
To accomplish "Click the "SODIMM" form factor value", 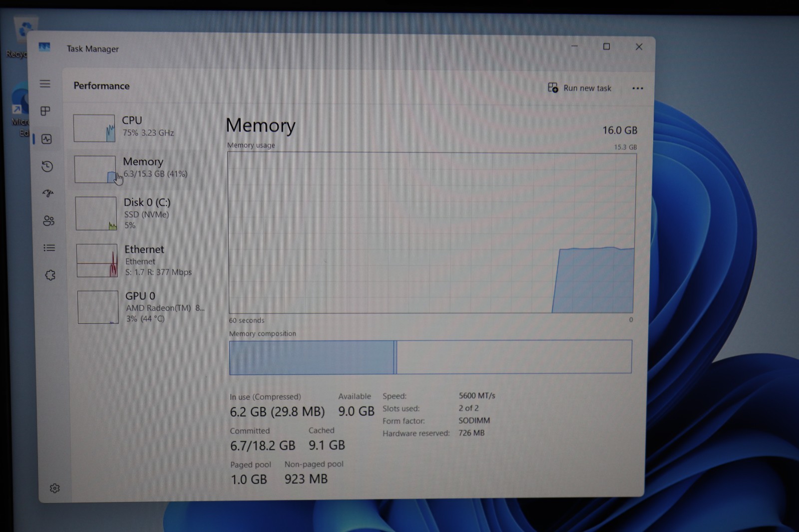I will coord(474,421).
